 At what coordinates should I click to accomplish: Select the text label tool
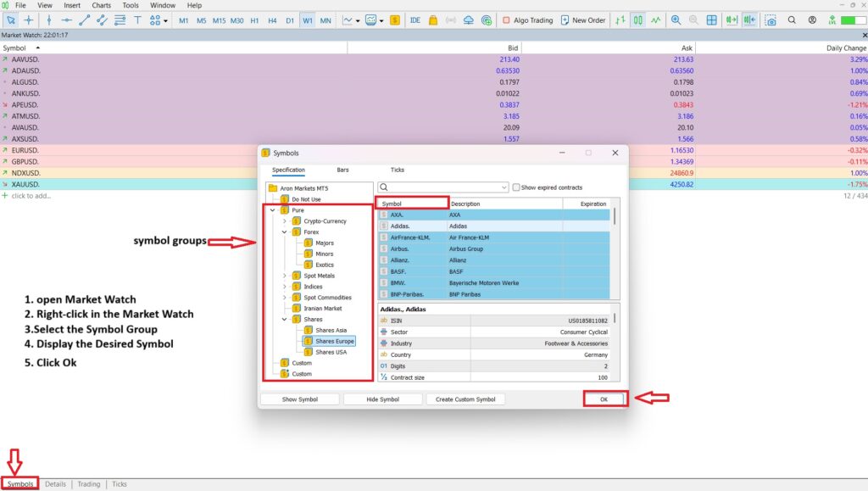(138, 20)
